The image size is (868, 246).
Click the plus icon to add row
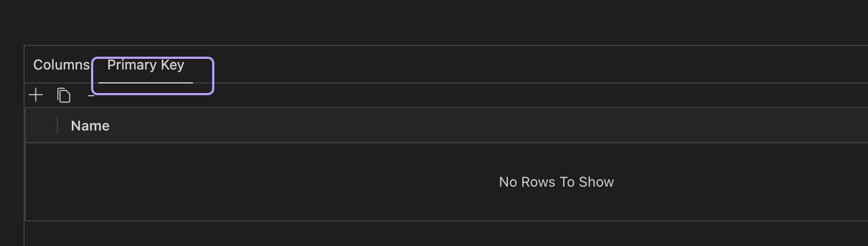[36, 95]
